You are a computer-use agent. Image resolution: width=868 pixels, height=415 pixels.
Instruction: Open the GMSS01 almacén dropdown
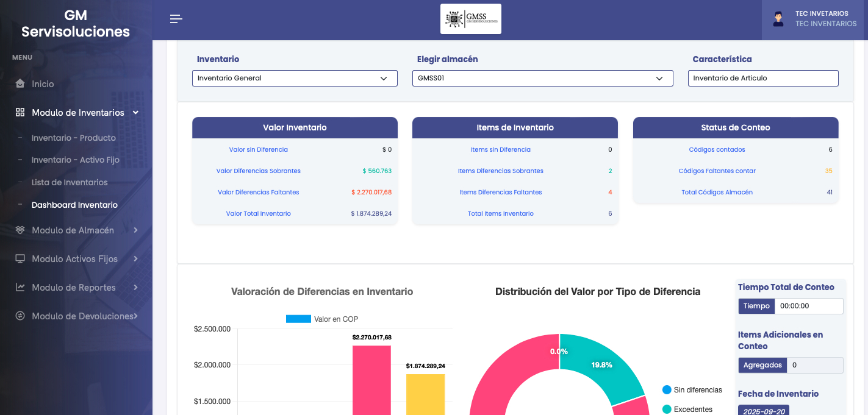pos(542,78)
